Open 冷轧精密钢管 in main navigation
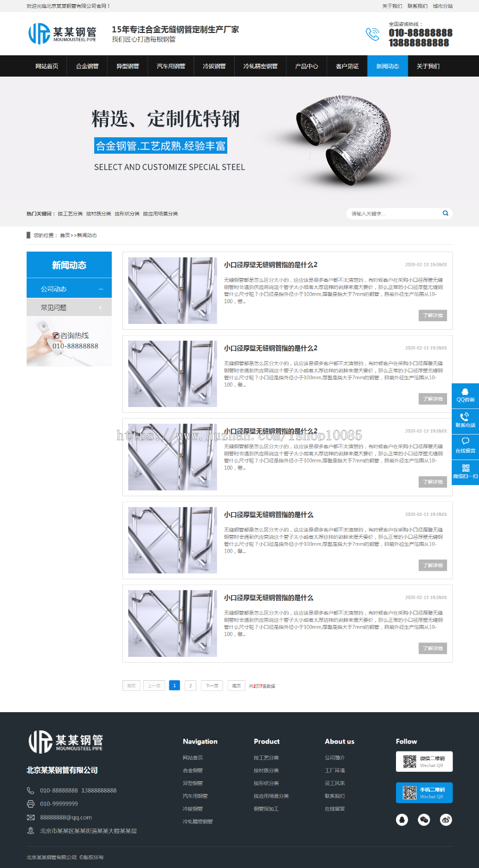The width and height of the screenshot is (479, 868). 260,66
